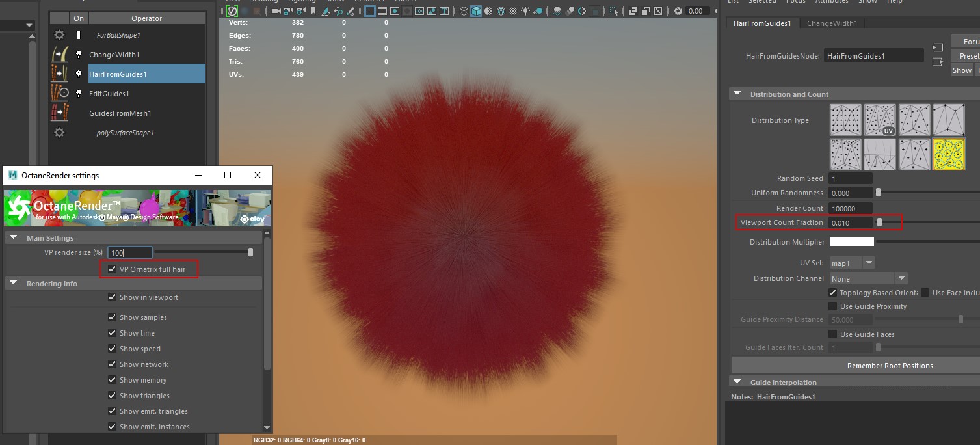Toggle ChangeWidth1 operator on/off bulb
Screen dimensions: 980x445
[x=79, y=55]
